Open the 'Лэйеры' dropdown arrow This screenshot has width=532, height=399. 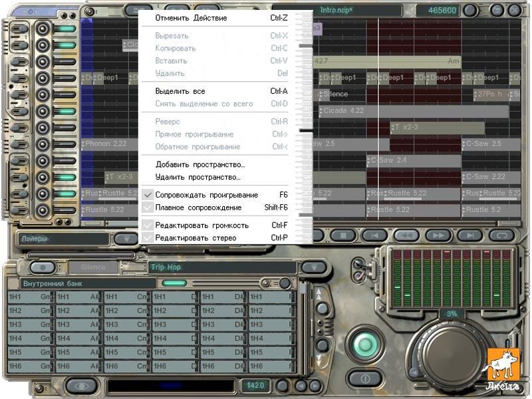(126, 239)
